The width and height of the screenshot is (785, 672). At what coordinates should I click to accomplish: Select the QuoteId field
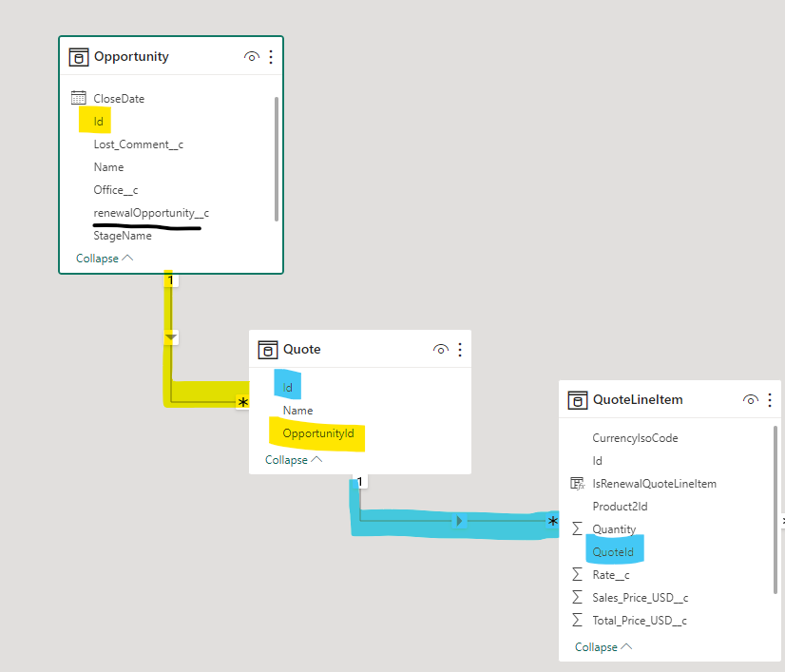613,552
